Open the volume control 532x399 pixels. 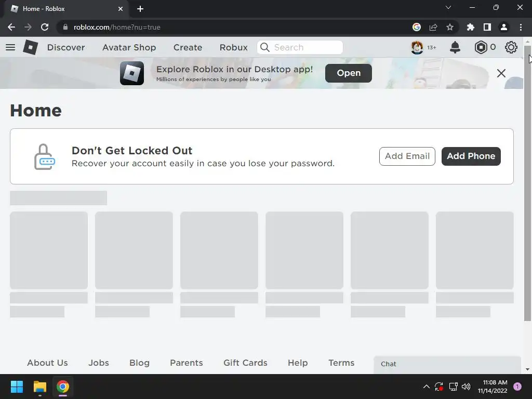pos(466,387)
